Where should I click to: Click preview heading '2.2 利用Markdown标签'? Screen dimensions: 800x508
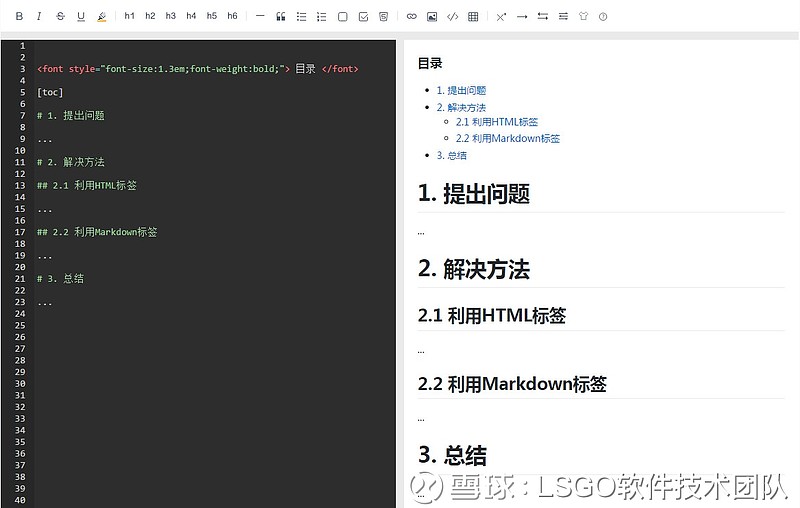[x=512, y=384]
